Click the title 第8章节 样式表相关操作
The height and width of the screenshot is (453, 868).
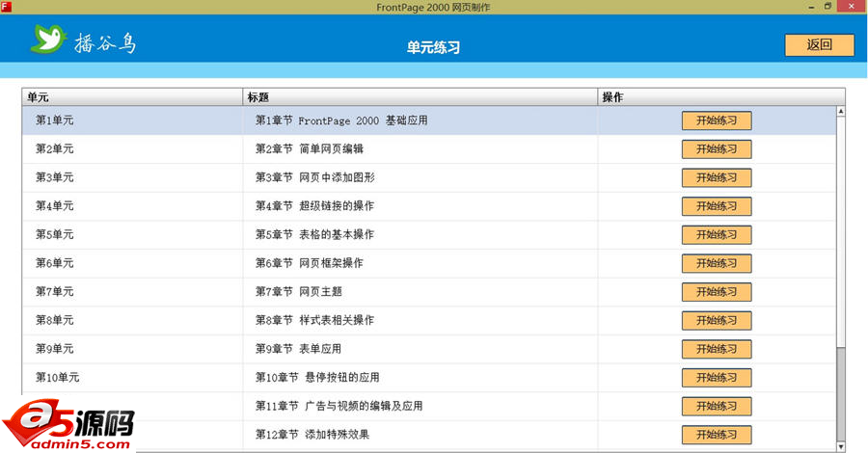point(314,321)
